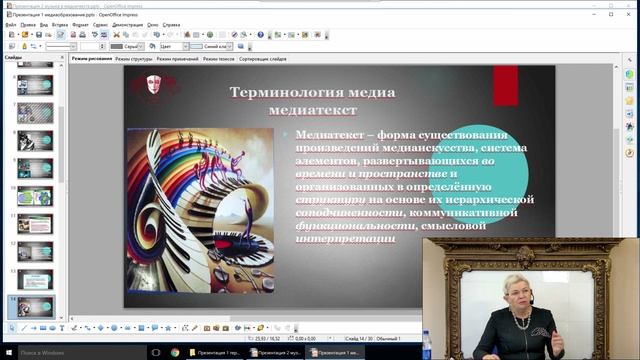The image size is (640, 360).
Task: Select the Rectangle drawing tool
Action: 43,328
